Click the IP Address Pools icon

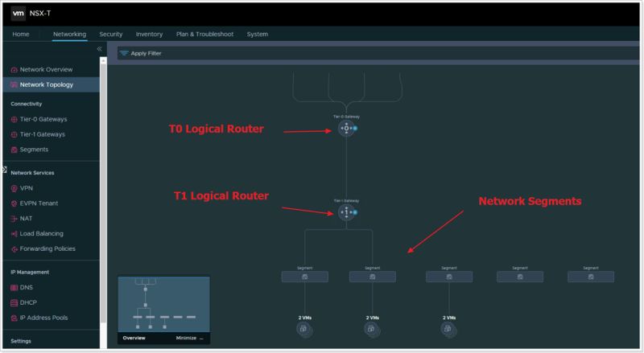tap(14, 318)
